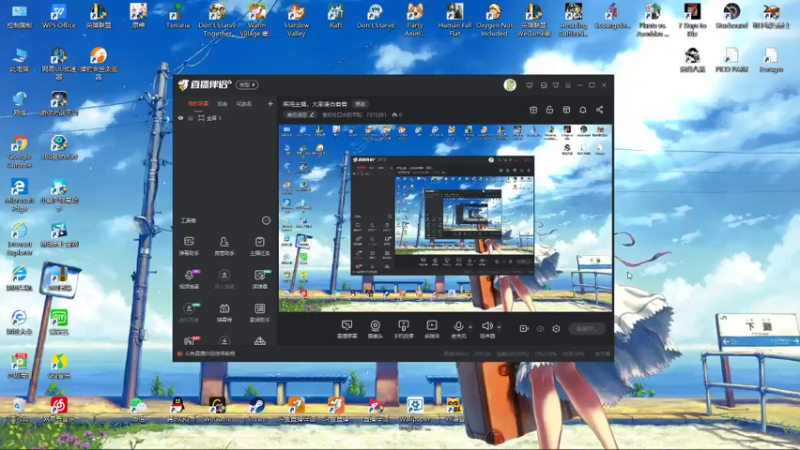Open the WeGame desktop shortcut
This screenshot has height=450, width=800.
pyautogui.click(x=217, y=410)
